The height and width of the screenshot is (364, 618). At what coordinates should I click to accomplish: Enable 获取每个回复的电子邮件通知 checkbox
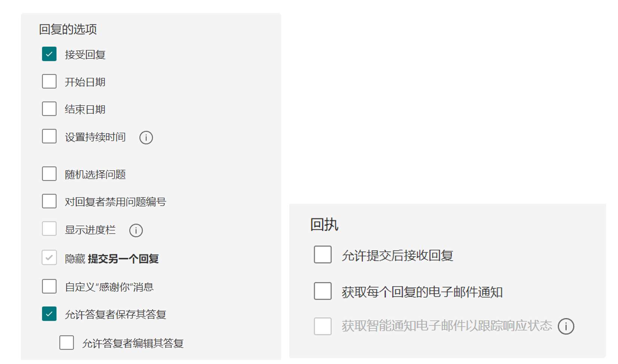[322, 291]
